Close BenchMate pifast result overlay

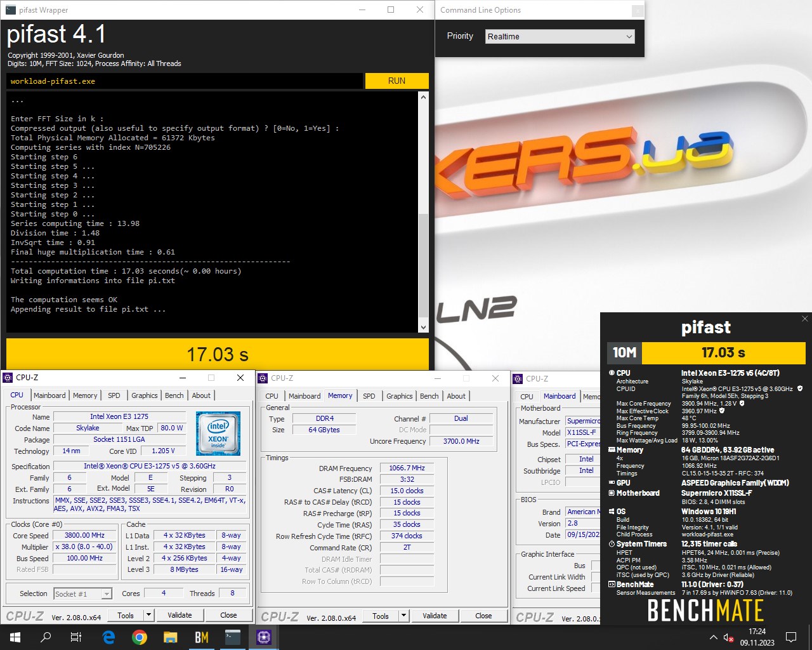point(805,319)
